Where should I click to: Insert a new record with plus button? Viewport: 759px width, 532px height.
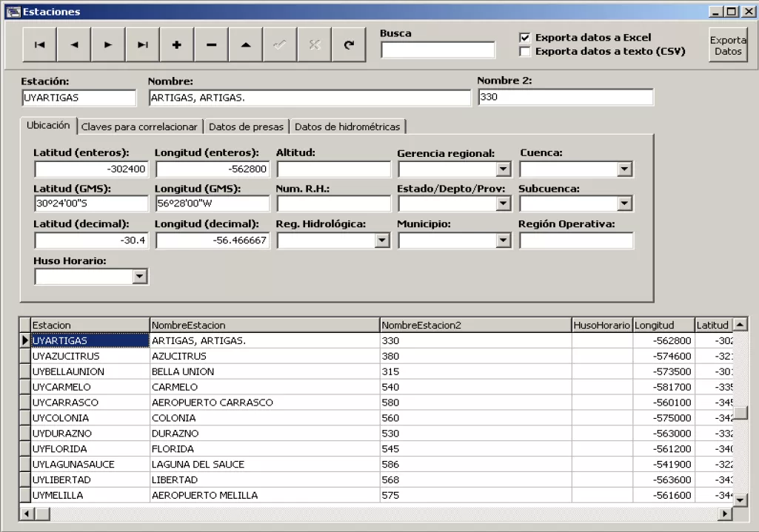click(177, 44)
